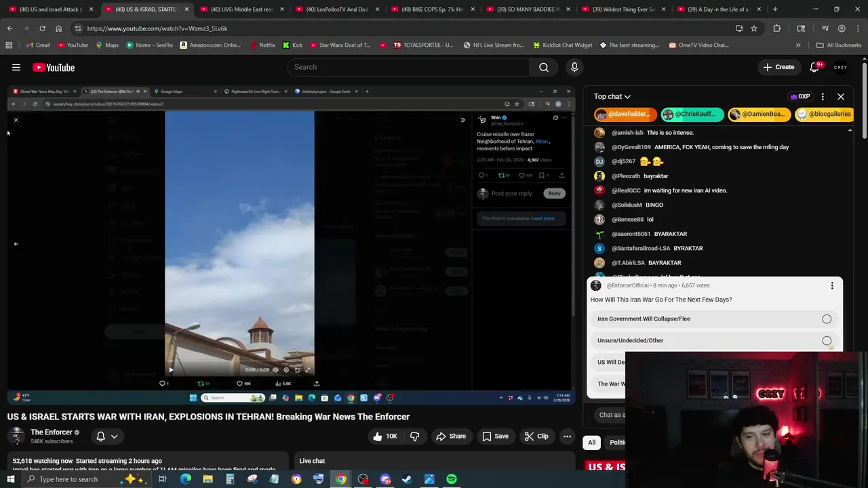Open the TOTALSPORTEK bookmark
Screen dimensions: 868x488
422,45
